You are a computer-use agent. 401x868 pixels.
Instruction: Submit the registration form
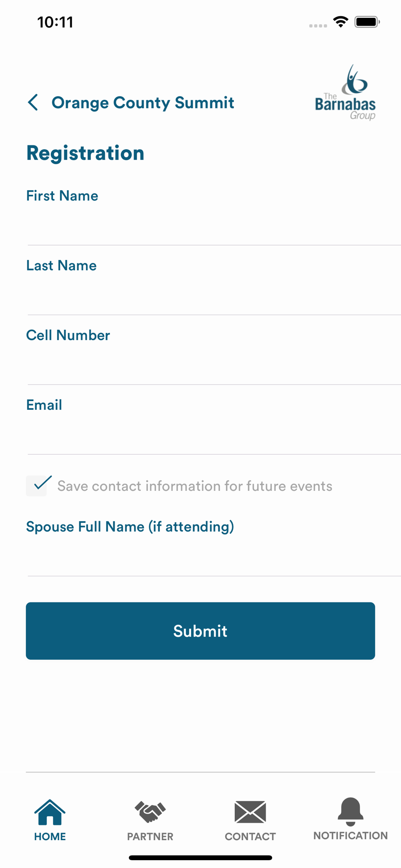pyautogui.click(x=200, y=631)
